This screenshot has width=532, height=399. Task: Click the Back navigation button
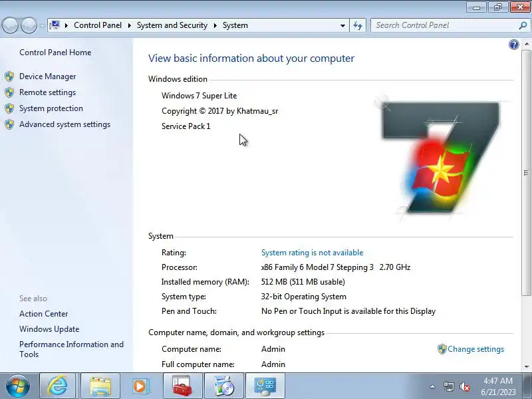pos(10,25)
